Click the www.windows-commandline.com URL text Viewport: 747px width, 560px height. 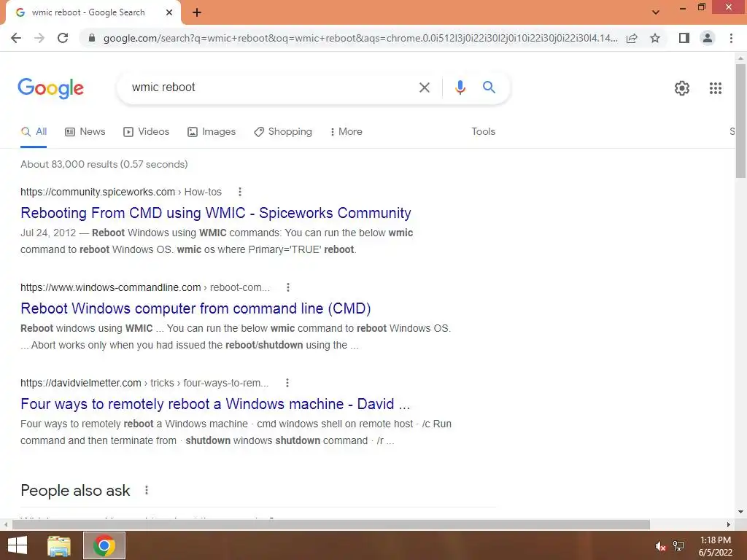click(111, 287)
